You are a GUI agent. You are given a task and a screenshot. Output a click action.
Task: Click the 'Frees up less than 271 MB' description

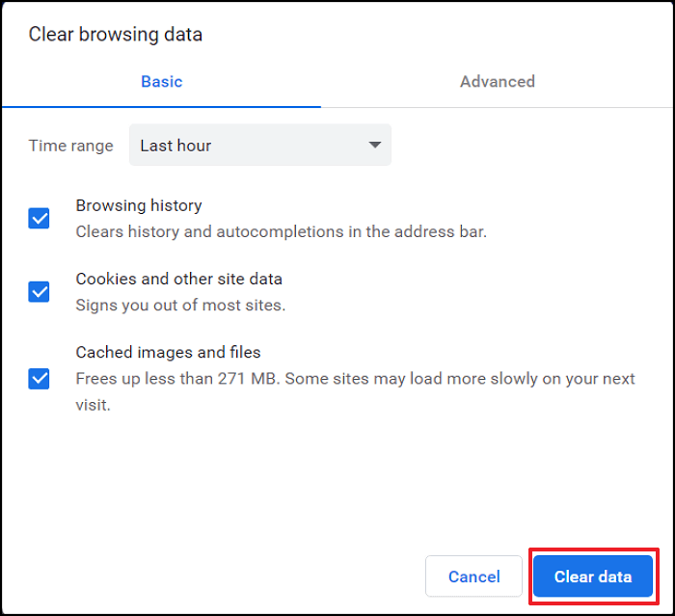[355, 379]
